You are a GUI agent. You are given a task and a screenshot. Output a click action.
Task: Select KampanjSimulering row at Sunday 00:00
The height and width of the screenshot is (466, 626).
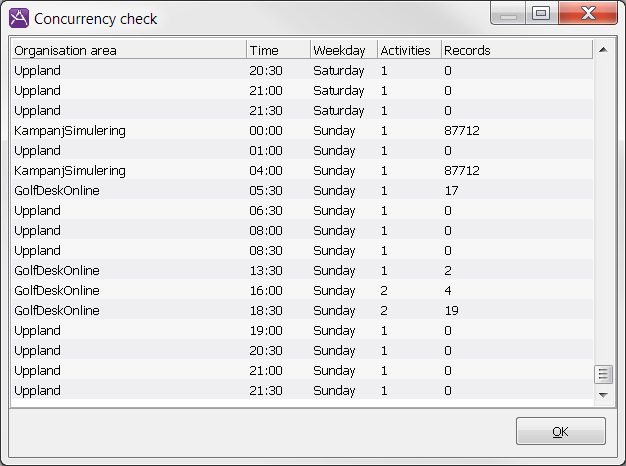302,131
